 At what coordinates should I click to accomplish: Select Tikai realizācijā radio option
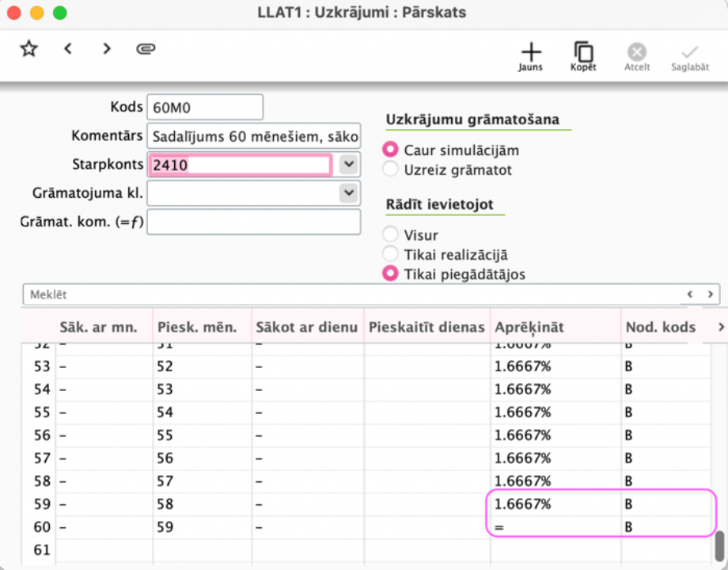[x=390, y=254]
